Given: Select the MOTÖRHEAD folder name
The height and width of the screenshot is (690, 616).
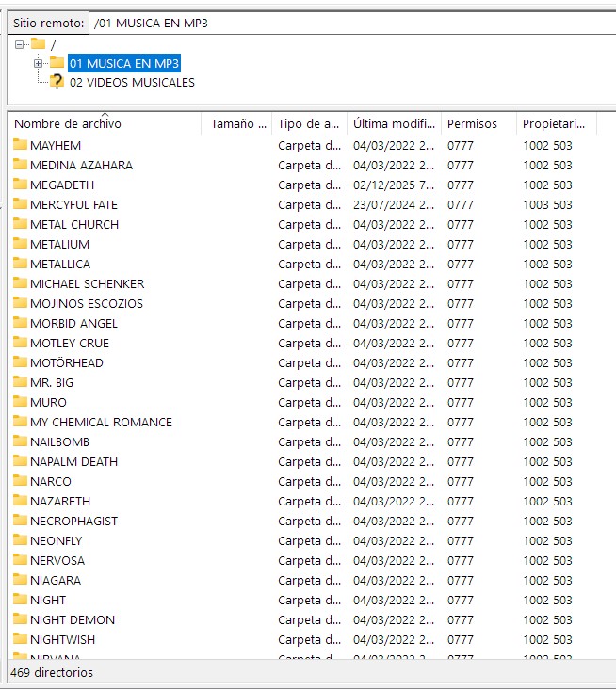Looking at the screenshot, I should click(67, 363).
